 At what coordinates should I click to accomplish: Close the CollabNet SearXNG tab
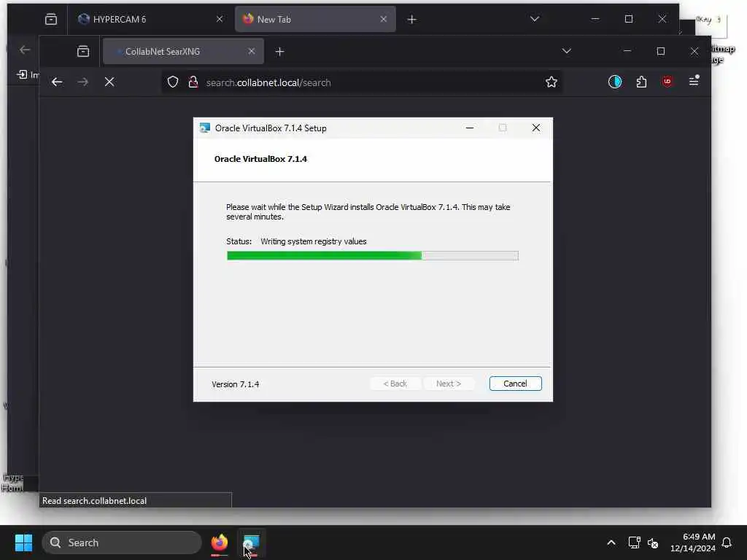click(252, 52)
